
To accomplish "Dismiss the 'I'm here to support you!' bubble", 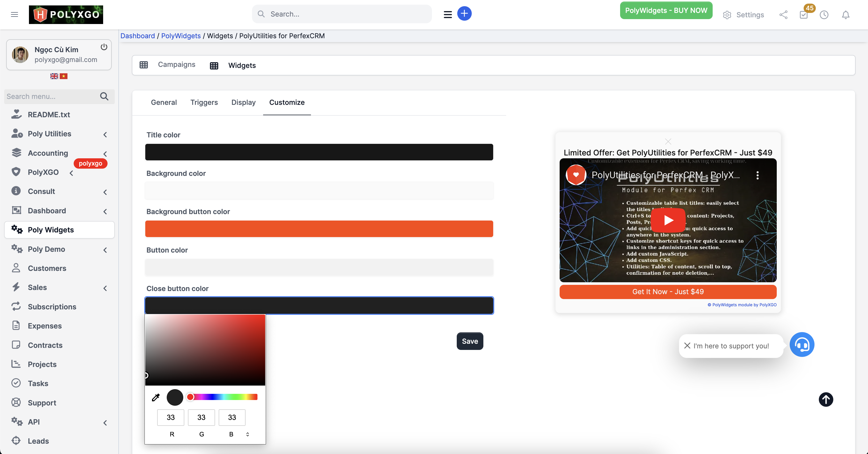I will coord(687,346).
